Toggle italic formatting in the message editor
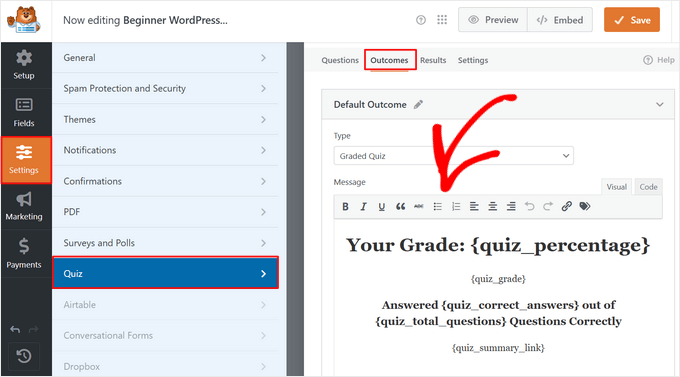Viewport: 680px width, 377px height. coord(363,207)
